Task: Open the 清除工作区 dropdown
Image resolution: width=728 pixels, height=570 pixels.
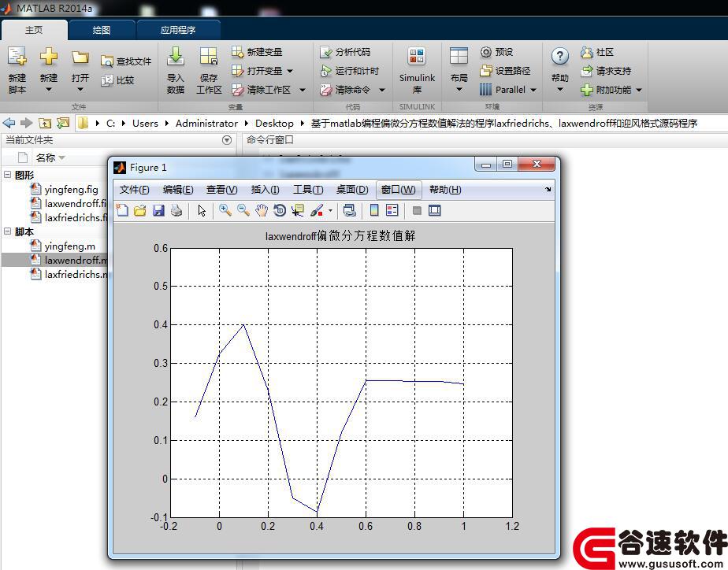Action: [x=303, y=90]
